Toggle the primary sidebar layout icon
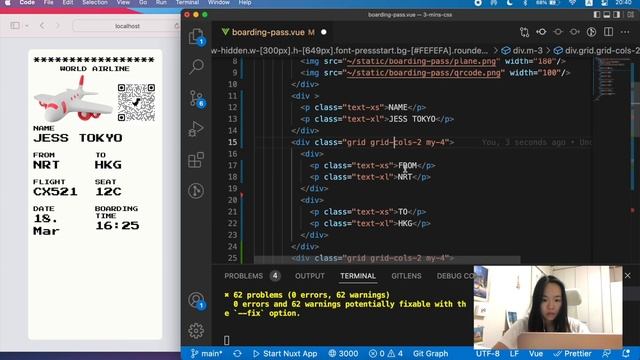The height and width of the screenshot is (360, 640). 597,15
